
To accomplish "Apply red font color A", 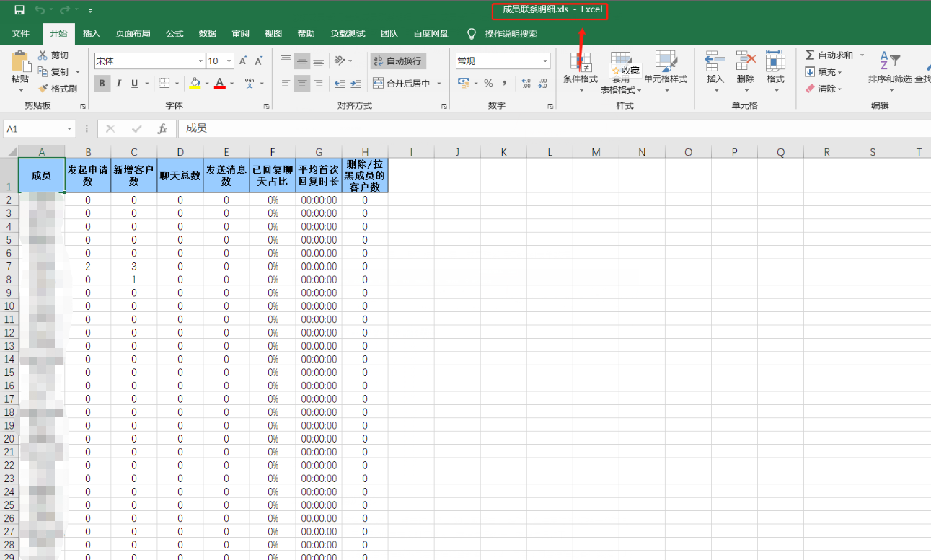I will 220,84.
